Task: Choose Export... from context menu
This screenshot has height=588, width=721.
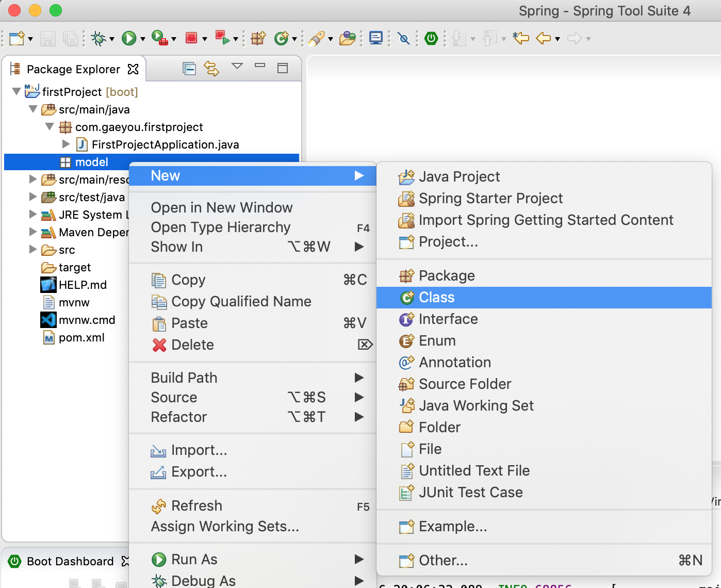Action: [x=253, y=472]
